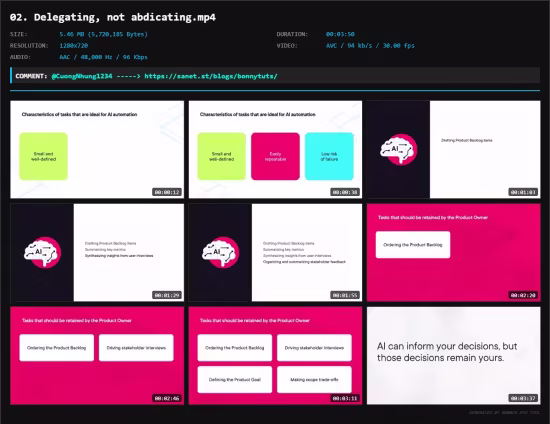Image resolution: width=550 pixels, height=424 pixels.
Task: Click 'Synthesizing insights from user interviews' in the 00:01:29 frame
Action: [x=119, y=256]
